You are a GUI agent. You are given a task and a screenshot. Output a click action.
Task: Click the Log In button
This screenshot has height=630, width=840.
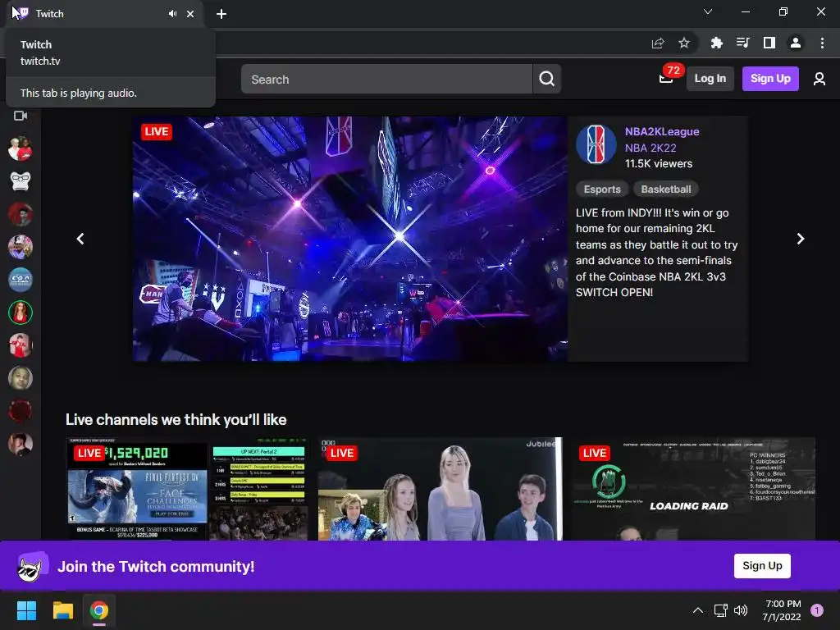coord(710,79)
